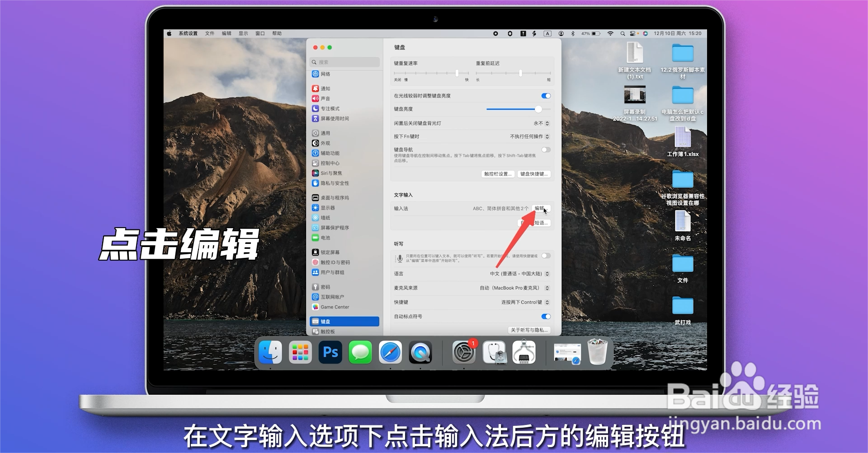Adjust the 键盘亮度 slider

pyautogui.click(x=538, y=109)
